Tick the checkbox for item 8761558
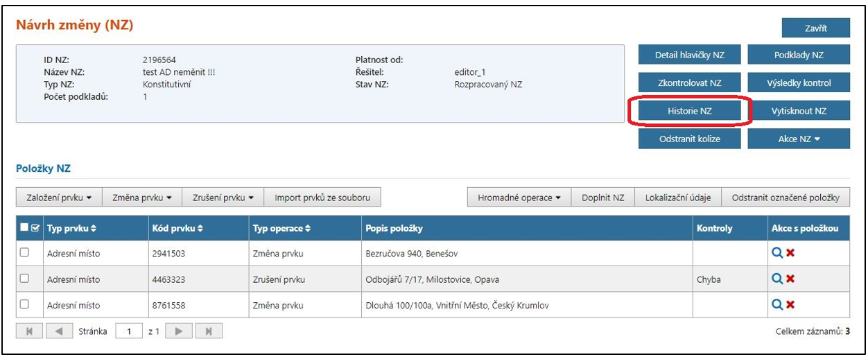The width and height of the screenshot is (868, 357). 24,305
